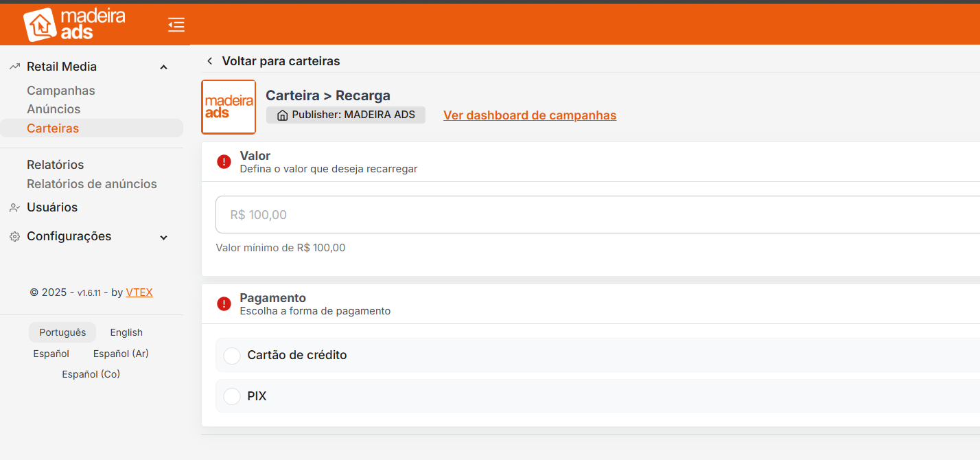Collapse the sidebar with the menu toggle icon
Screen dimensions: 980x460
[176, 25]
